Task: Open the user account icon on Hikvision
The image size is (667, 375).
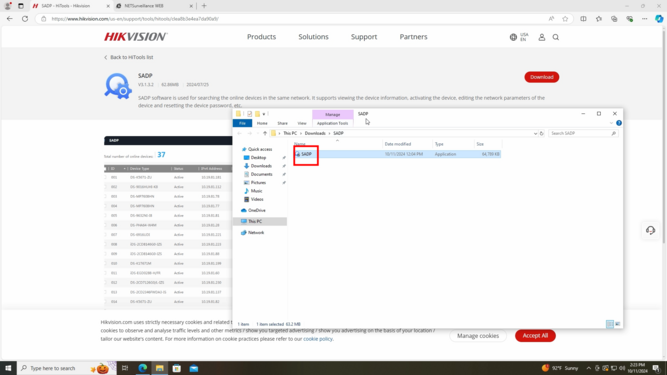Action: (542, 37)
